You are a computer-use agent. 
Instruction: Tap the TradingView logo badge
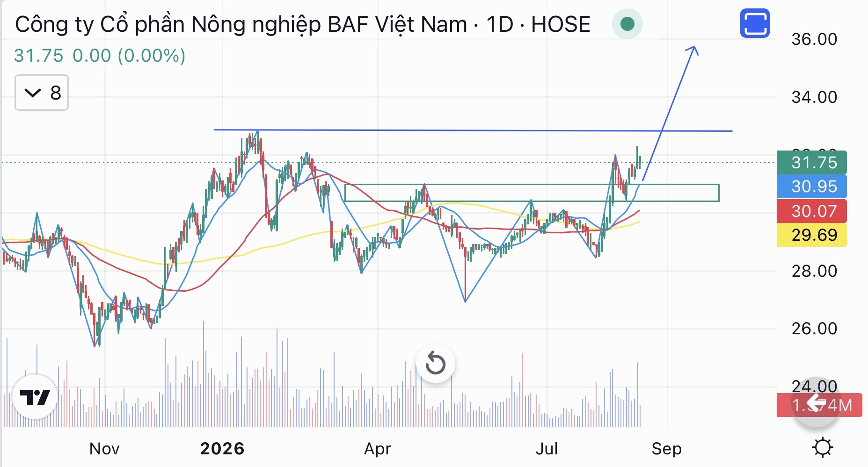pos(35,397)
